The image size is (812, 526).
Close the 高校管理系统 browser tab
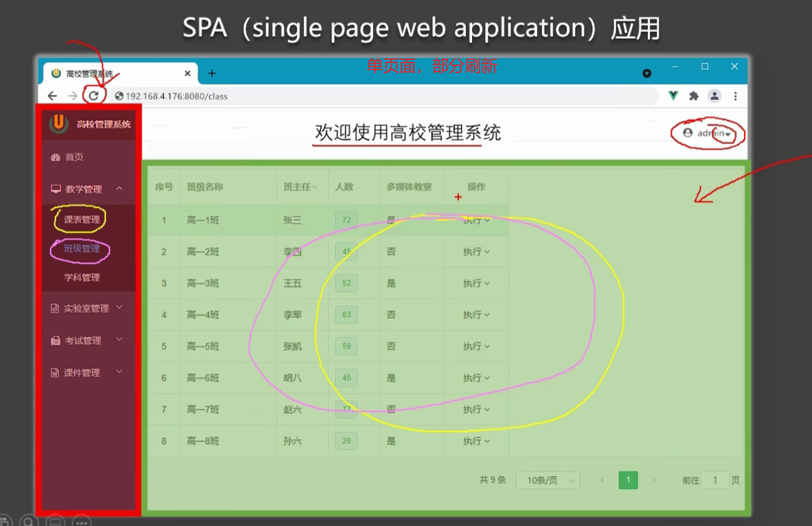tap(188, 73)
